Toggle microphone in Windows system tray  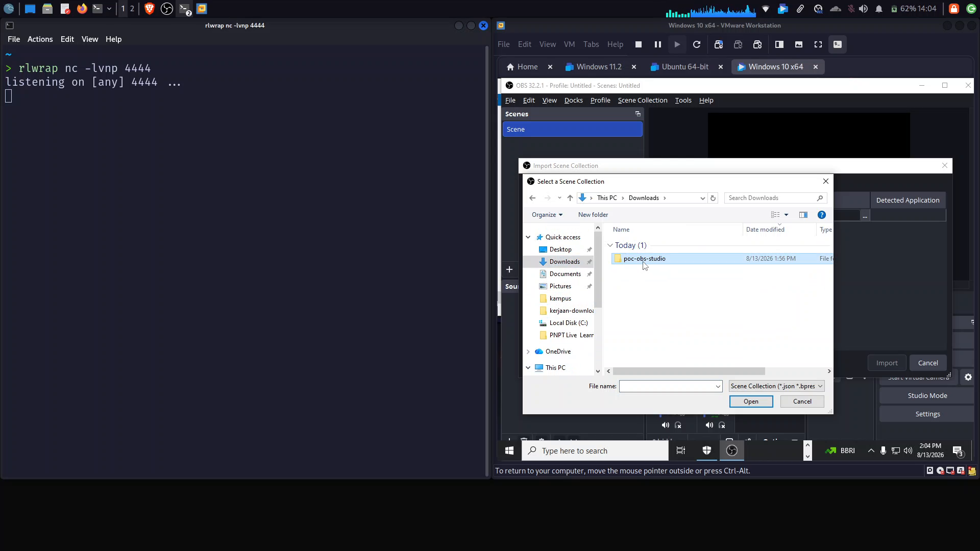883,450
